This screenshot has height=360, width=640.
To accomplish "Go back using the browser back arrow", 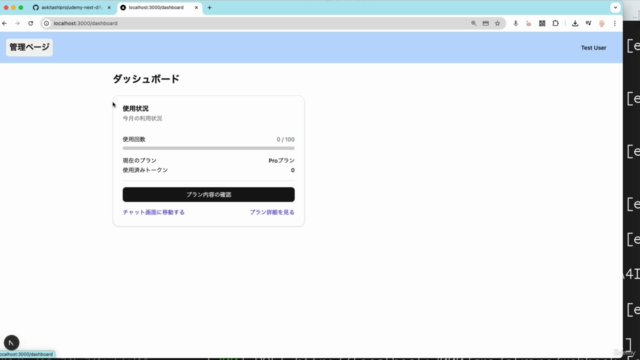I will click(4, 24).
